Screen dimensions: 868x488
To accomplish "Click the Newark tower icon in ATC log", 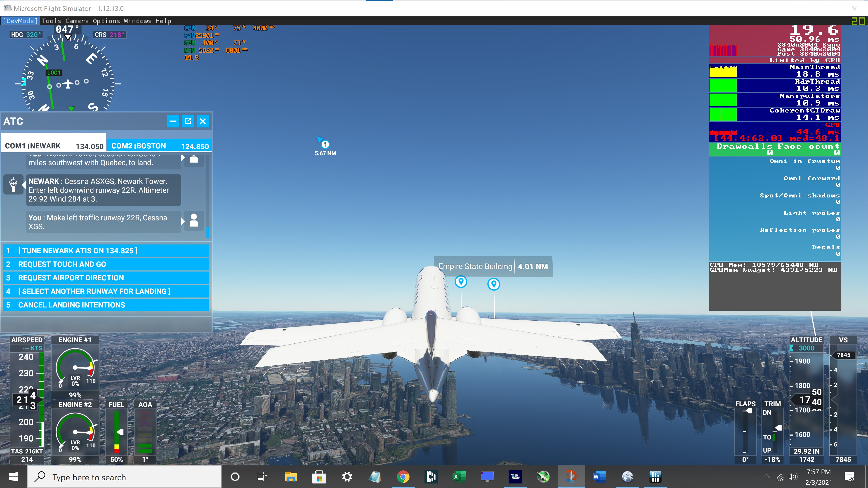I will coord(13,184).
